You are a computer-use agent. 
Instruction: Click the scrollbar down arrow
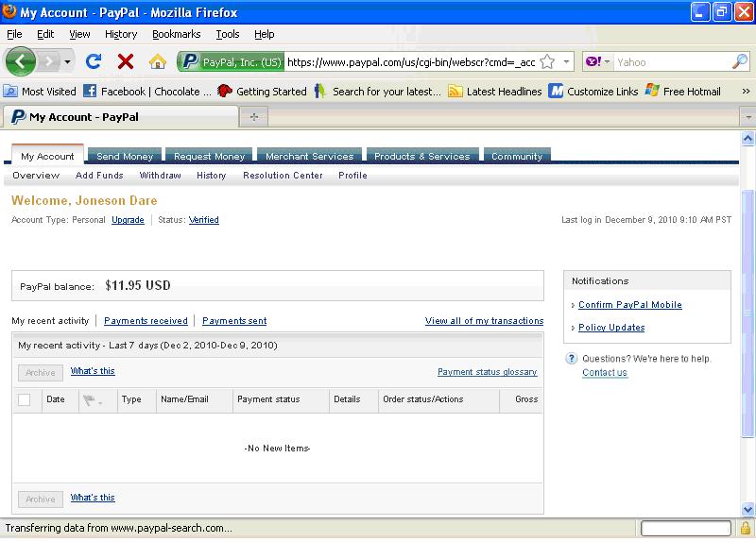(747, 509)
